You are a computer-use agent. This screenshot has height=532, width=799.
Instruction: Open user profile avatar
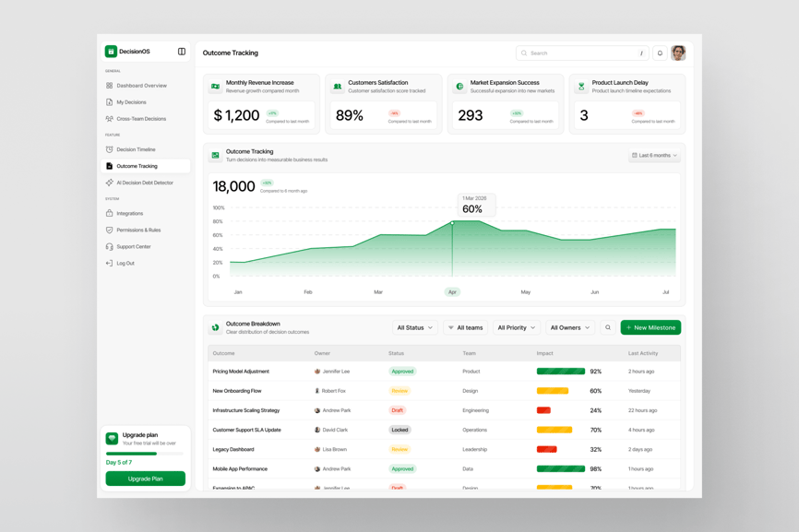678,53
